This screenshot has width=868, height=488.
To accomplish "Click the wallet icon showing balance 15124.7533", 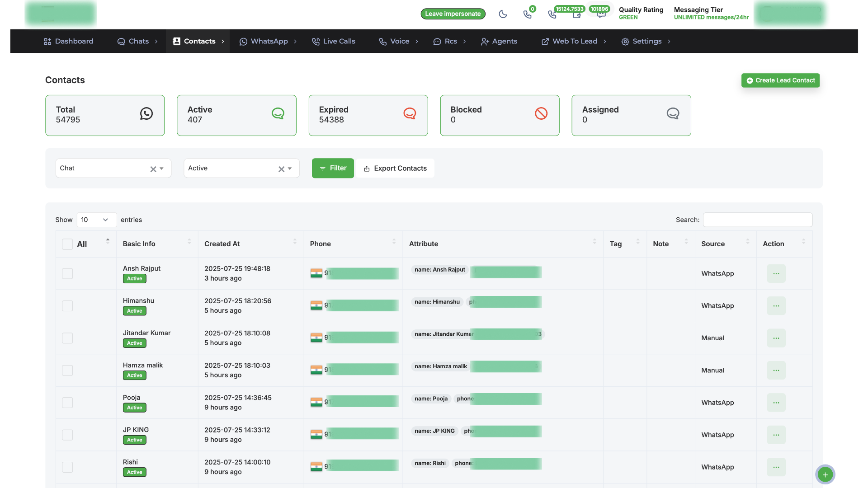I will (x=576, y=15).
